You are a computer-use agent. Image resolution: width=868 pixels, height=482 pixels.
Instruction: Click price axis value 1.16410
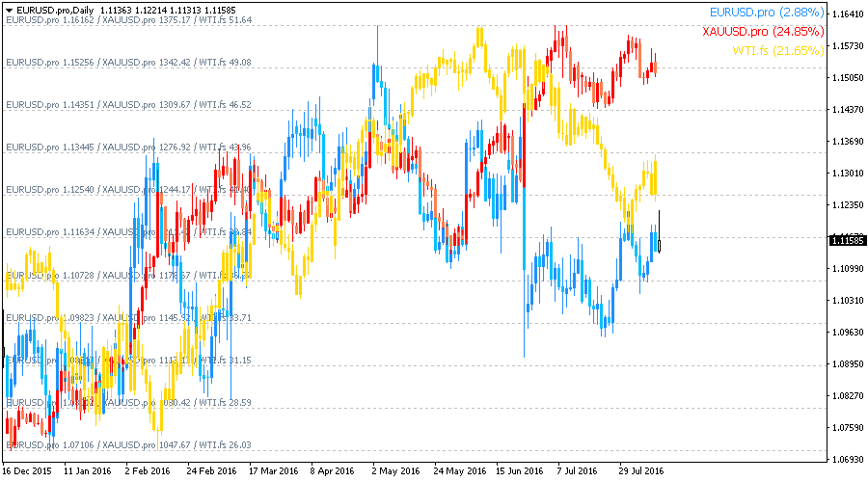click(848, 13)
